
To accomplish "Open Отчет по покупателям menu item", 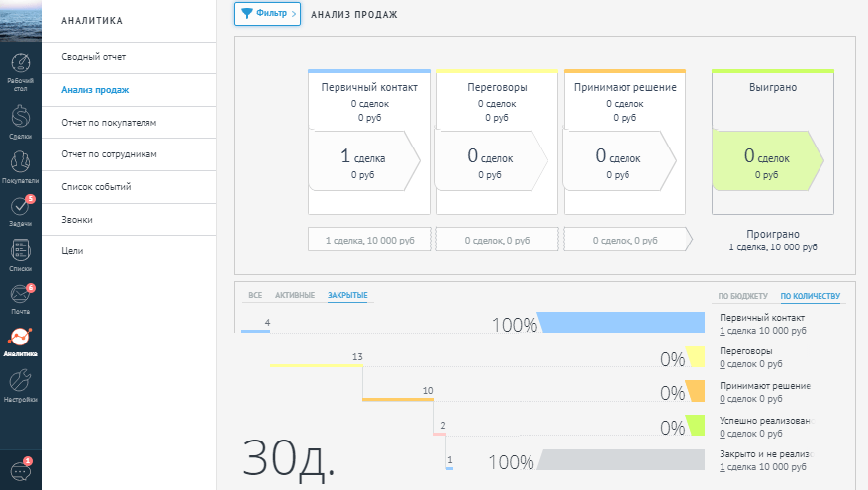I will click(x=110, y=123).
